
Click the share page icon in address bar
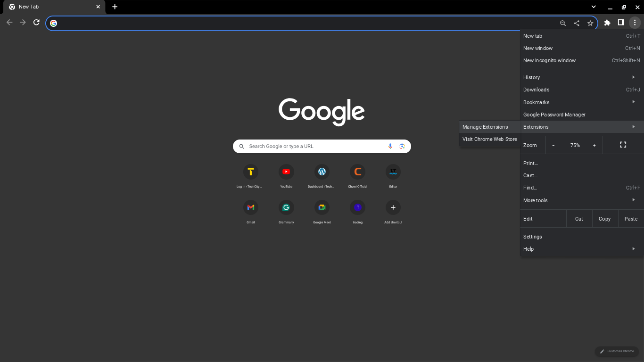coord(577,23)
